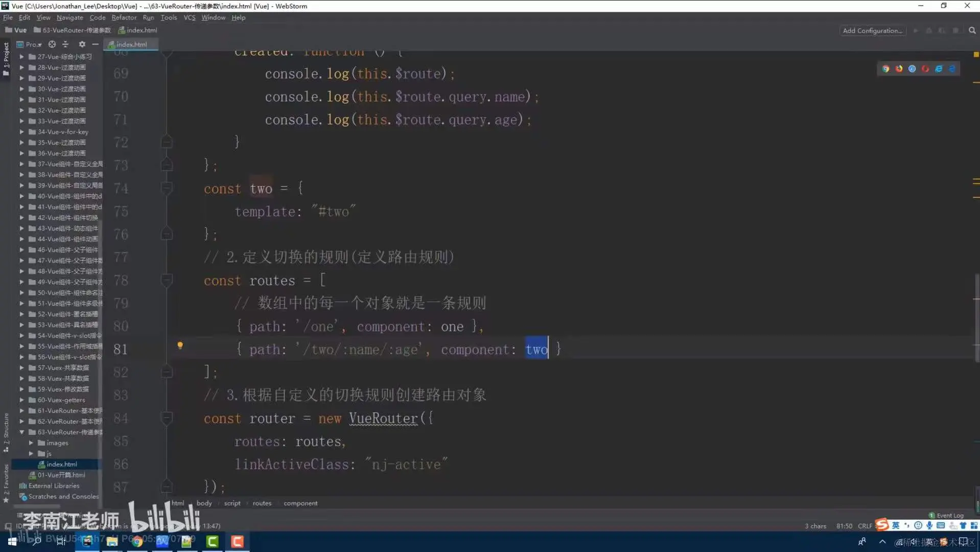
Task: Collapse all nodes in Project tree
Action: (65, 44)
